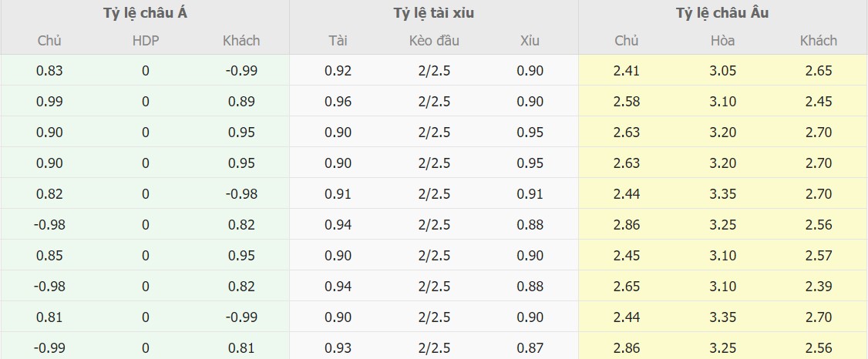This screenshot has height=359, width=868.
Task: Click the HDP column header
Action: (146, 40)
